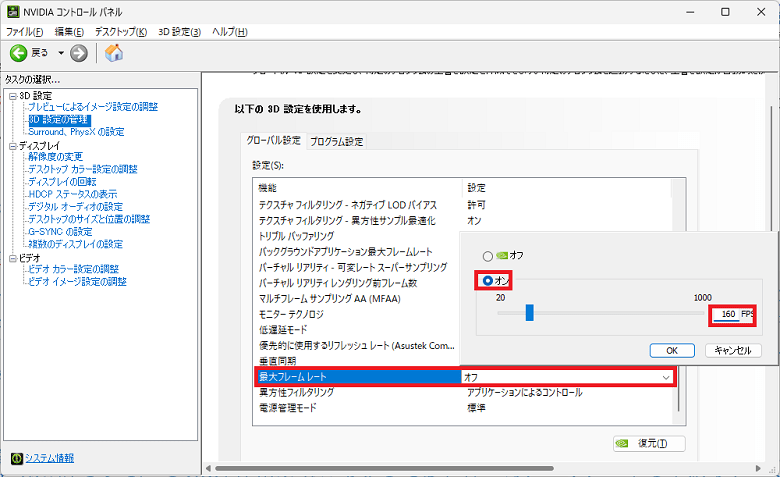The height and width of the screenshot is (477, 780).
Task: Click the 160 FPS input field
Action: (x=726, y=315)
